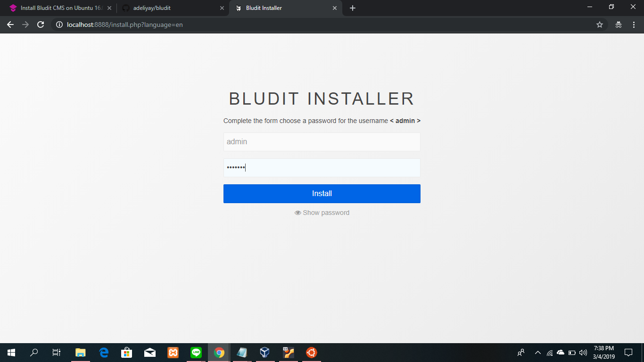The width and height of the screenshot is (644, 362).
Task: Open Microsoft Store from taskbar
Action: 127,353
